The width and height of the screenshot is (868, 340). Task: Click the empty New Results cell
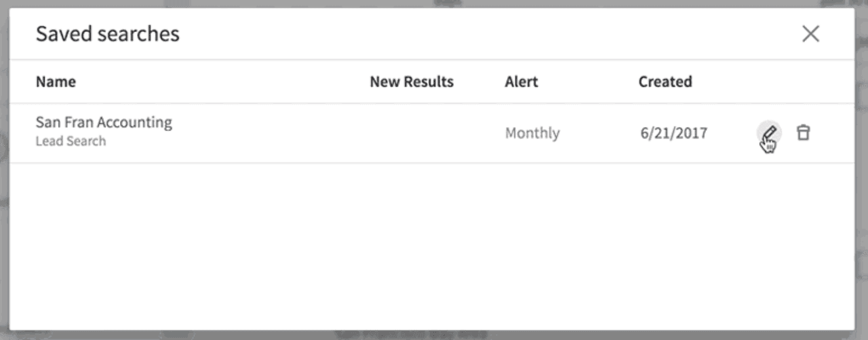(412, 133)
